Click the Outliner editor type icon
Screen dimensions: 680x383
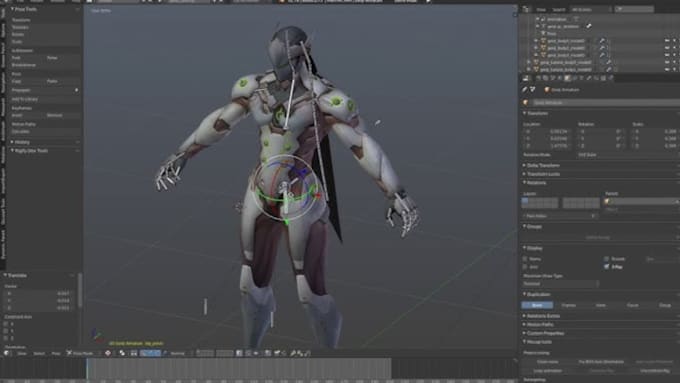(526, 9)
